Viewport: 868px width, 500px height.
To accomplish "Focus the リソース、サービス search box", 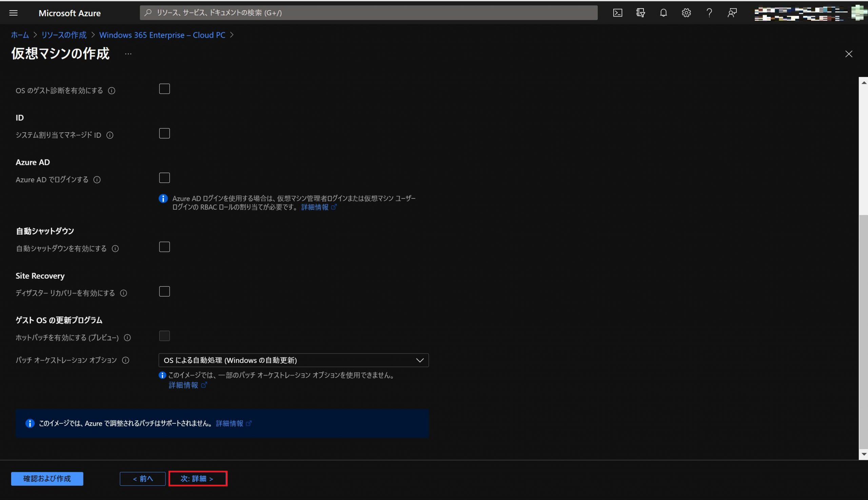I will 368,13.
